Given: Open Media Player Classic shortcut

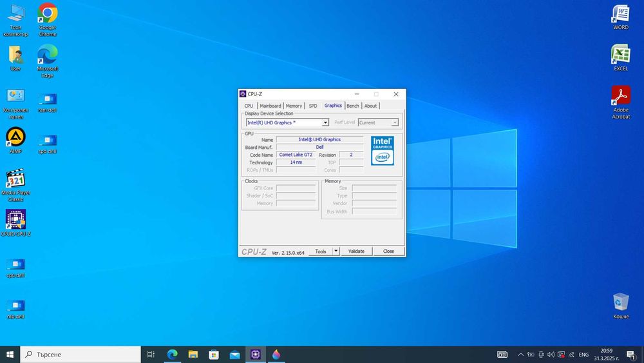Looking at the screenshot, I should (15, 185).
